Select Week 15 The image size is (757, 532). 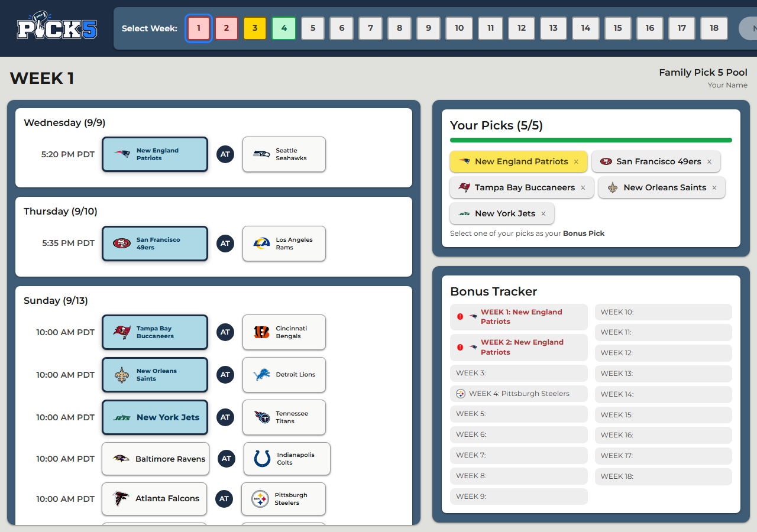[x=618, y=28]
